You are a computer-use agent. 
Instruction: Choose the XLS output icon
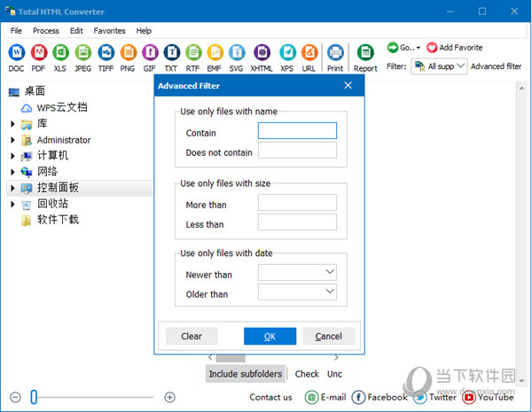click(x=60, y=52)
